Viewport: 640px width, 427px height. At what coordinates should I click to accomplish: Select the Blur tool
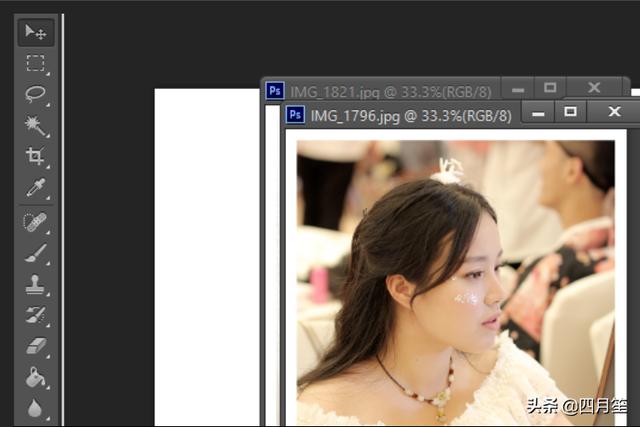36,408
